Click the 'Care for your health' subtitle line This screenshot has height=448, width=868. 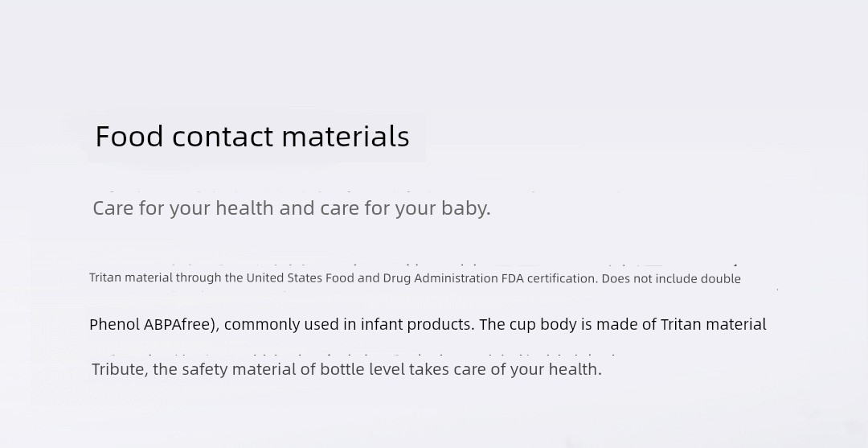coord(292,209)
